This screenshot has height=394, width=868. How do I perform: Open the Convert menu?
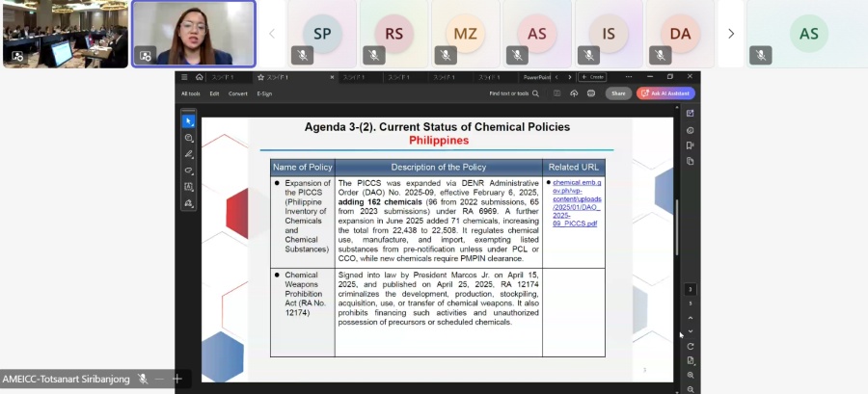237,93
